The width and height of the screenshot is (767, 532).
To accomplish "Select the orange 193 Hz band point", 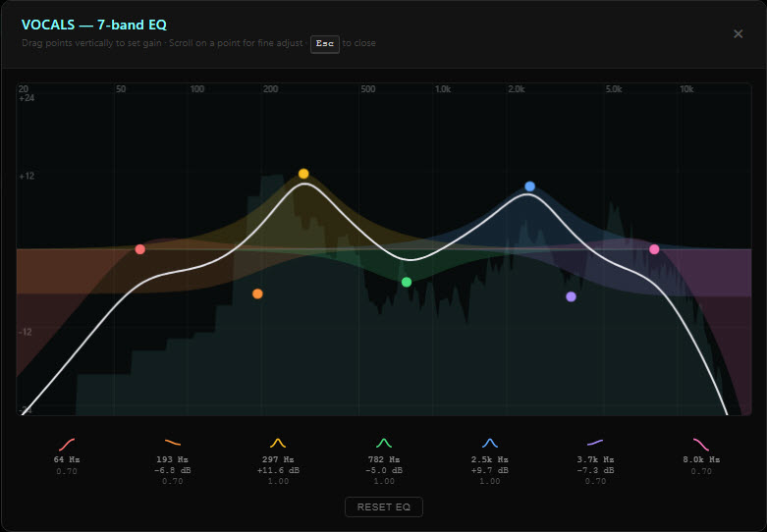I will pos(257,293).
